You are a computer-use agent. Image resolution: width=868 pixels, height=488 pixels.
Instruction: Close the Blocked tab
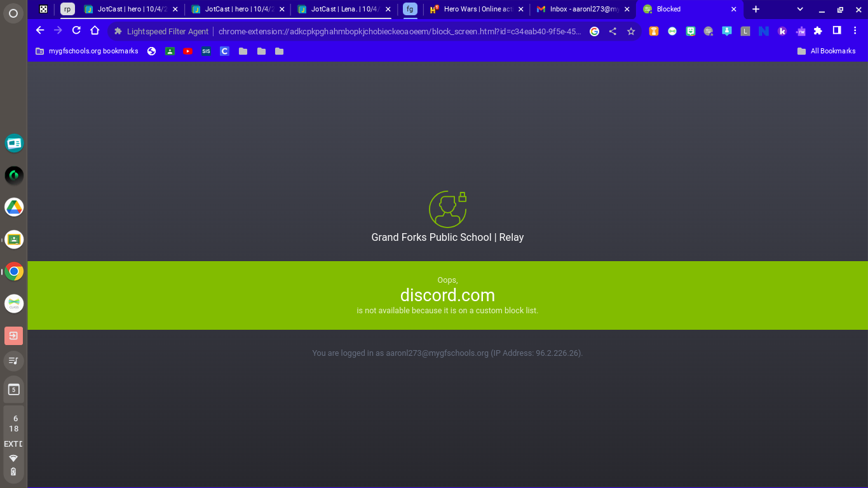tap(734, 10)
